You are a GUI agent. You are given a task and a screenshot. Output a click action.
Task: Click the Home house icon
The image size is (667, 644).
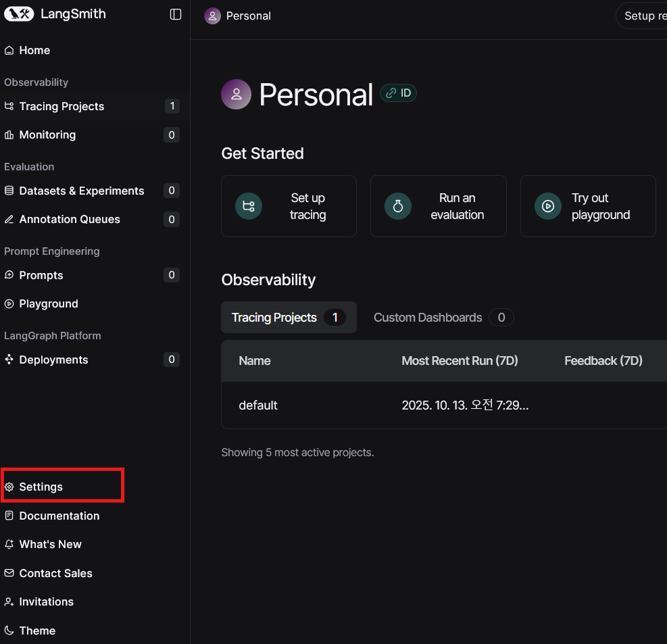pyautogui.click(x=9, y=50)
